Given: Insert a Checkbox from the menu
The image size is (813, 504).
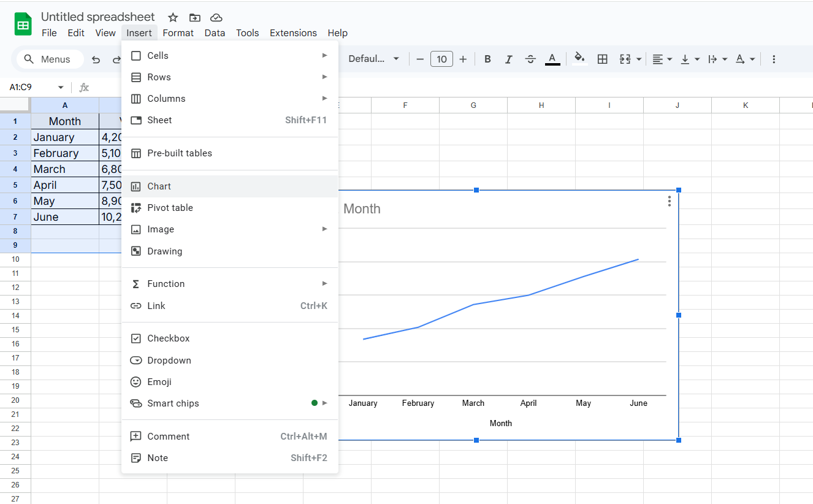Looking at the screenshot, I should point(168,338).
